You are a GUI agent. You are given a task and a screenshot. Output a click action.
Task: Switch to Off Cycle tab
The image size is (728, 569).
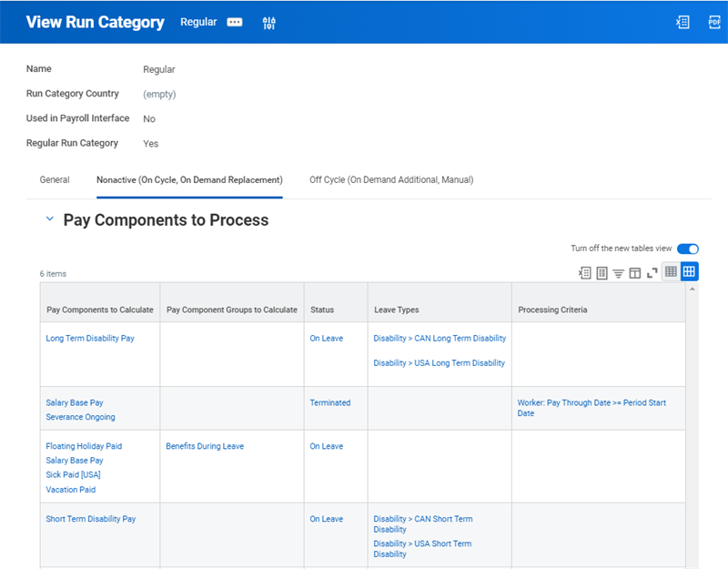coord(391,179)
